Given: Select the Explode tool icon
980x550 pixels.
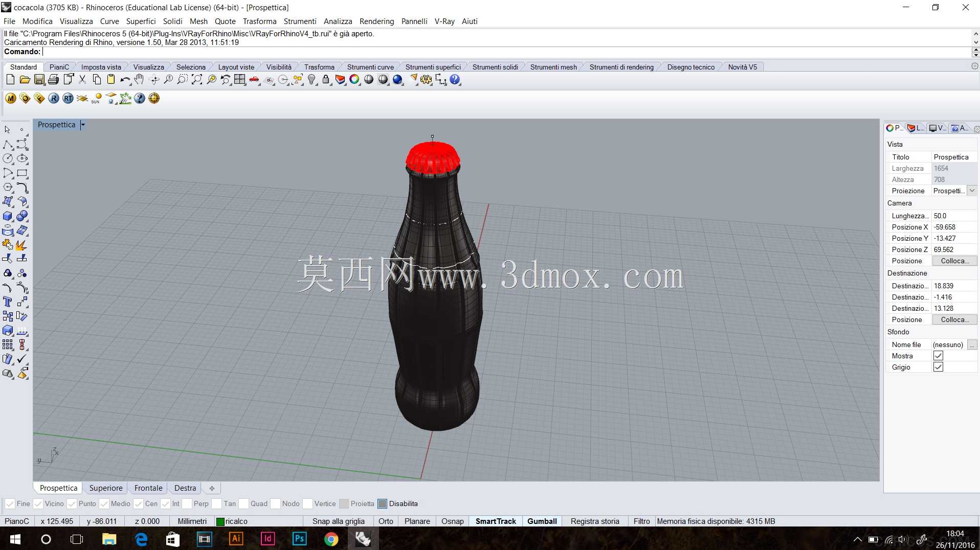Looking at the screenshot, I should [21, 245].
